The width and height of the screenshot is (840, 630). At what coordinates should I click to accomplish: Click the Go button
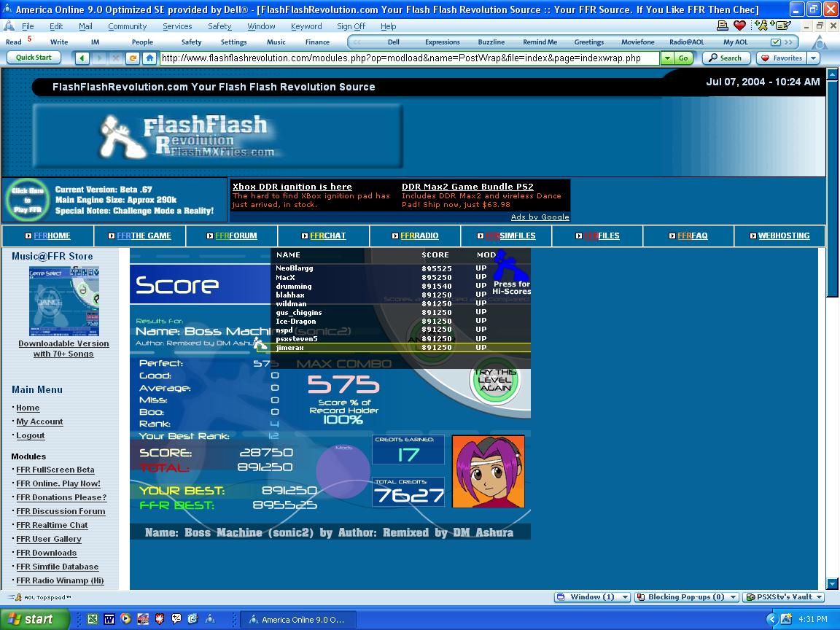point(683,58)
